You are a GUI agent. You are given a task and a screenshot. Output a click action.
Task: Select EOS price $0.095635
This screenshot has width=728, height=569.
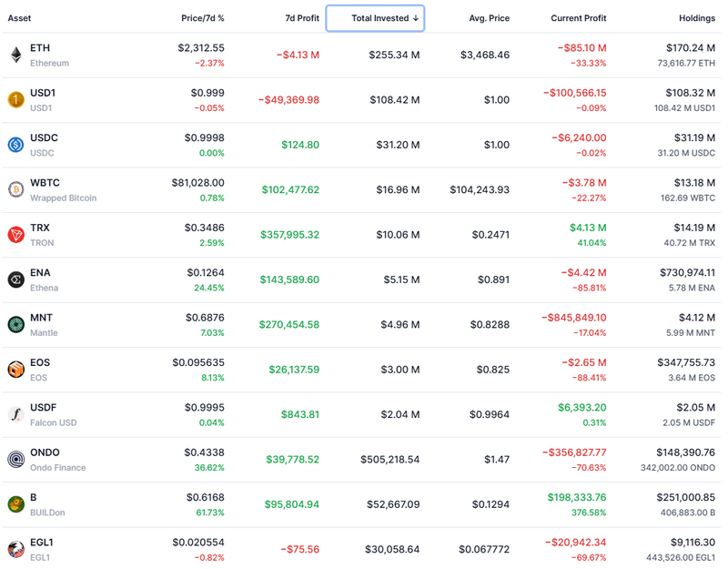point(198,362)
